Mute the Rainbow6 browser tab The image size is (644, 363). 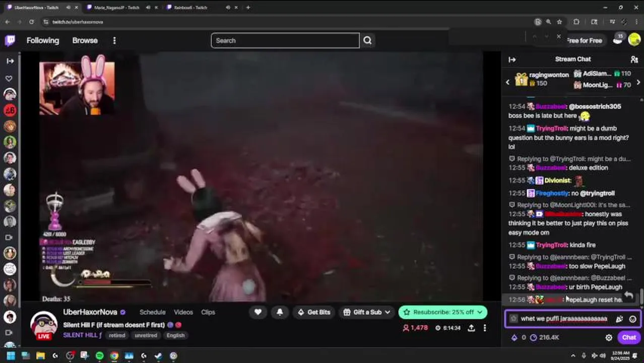click(x=228, y=8)
